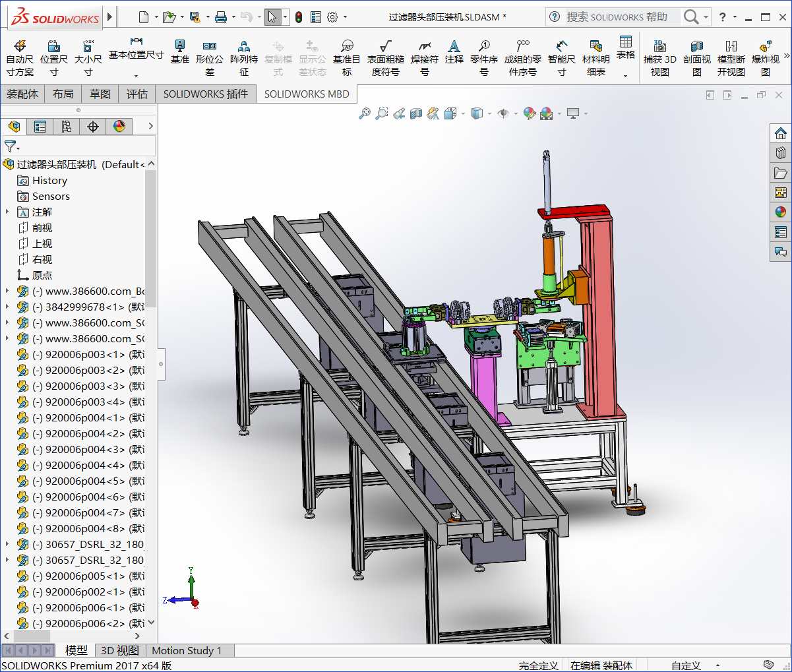Select the 大小尺寸 tool
This screenshot has height=672, width=792.
pos(88,58)
